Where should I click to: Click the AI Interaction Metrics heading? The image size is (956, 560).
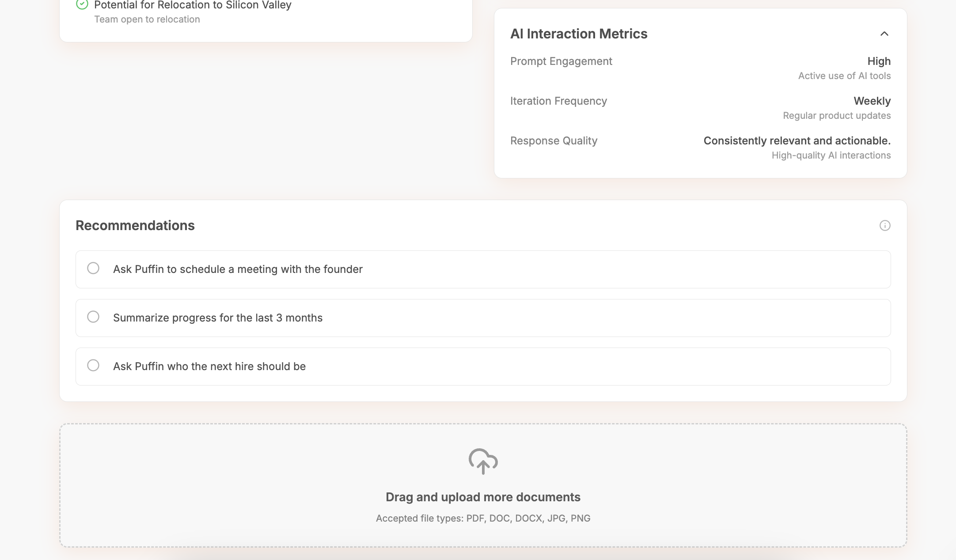coord(579,34)
